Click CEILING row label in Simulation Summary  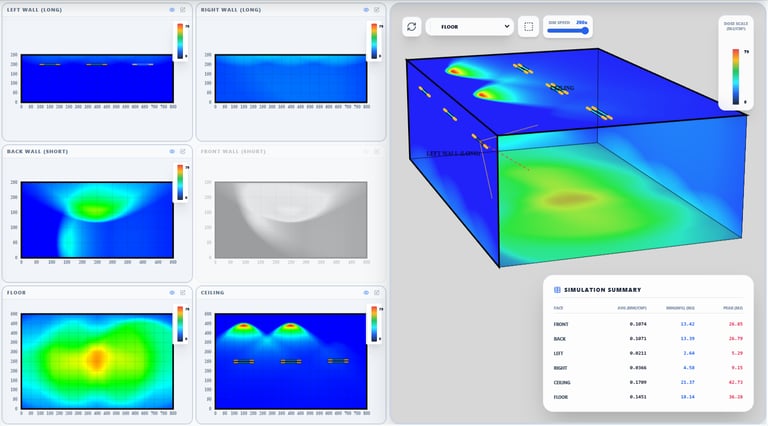point(562,382)
